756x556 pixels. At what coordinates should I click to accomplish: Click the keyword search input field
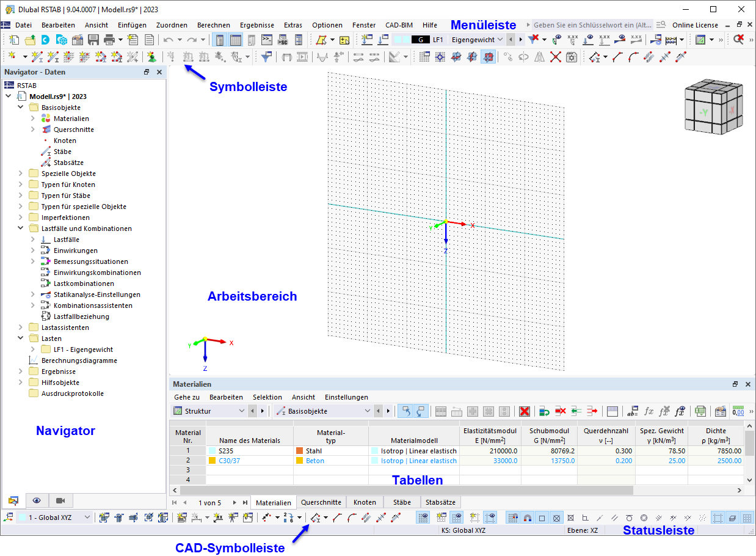[x=592, y=25]
